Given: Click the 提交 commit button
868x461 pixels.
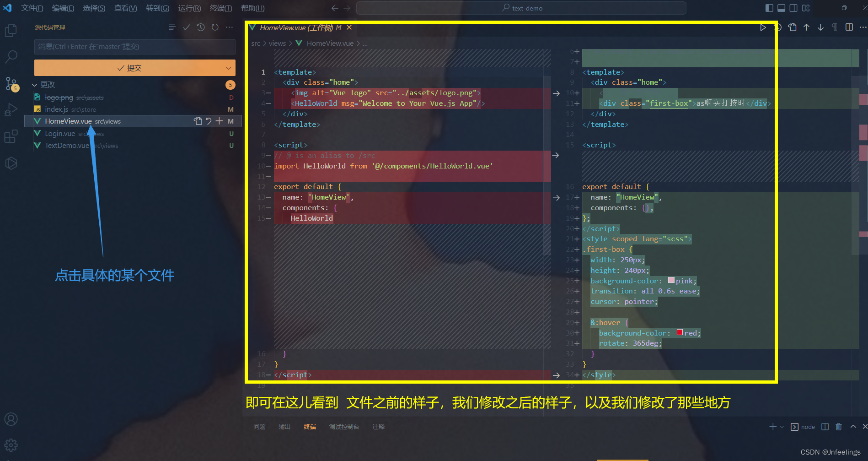Looking at the screenshot, I should [128, 68].
